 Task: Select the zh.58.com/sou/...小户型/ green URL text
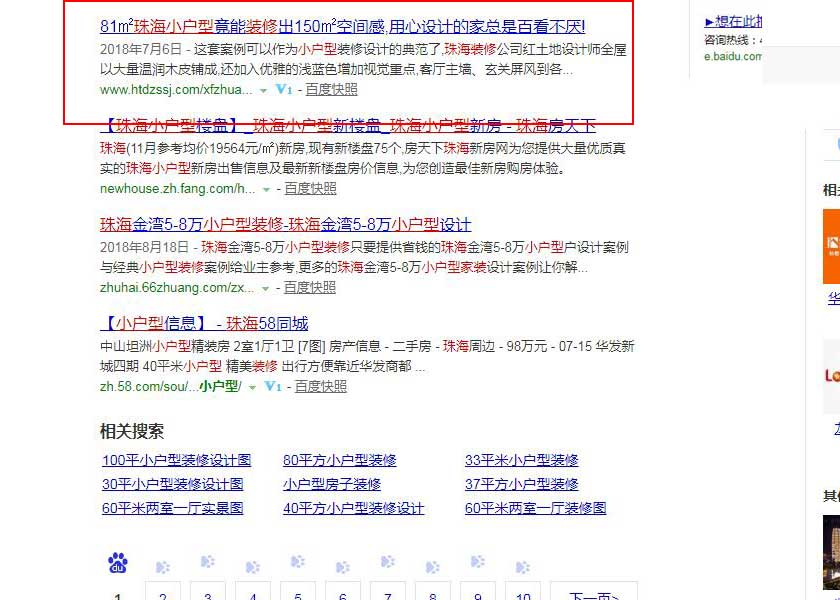coord(171,387)
